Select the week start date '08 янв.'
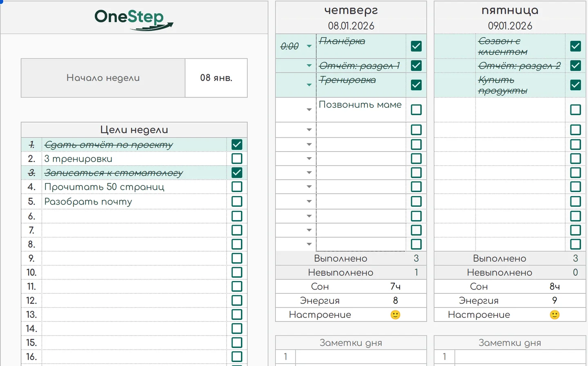Screen dimensions: 588x366 tap(216, 78)
